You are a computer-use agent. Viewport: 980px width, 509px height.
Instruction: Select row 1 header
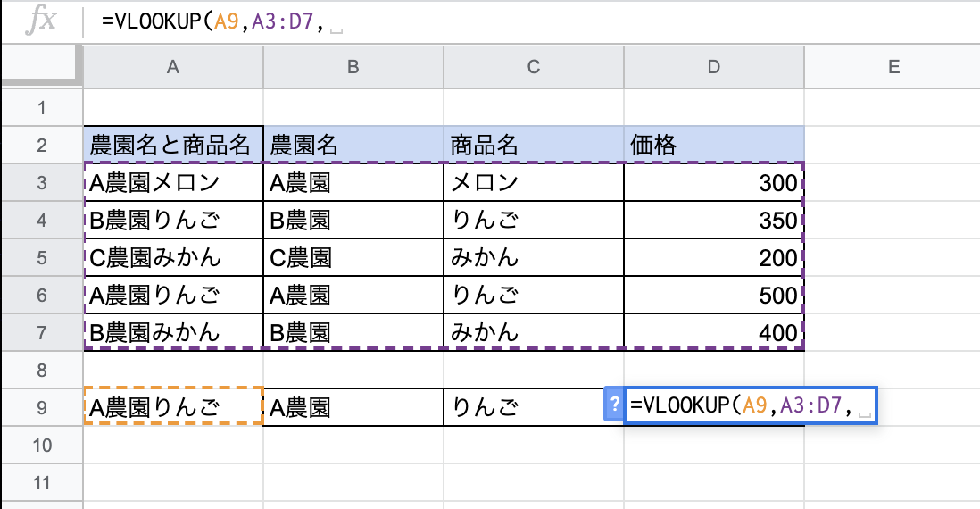tap(42, 107)
